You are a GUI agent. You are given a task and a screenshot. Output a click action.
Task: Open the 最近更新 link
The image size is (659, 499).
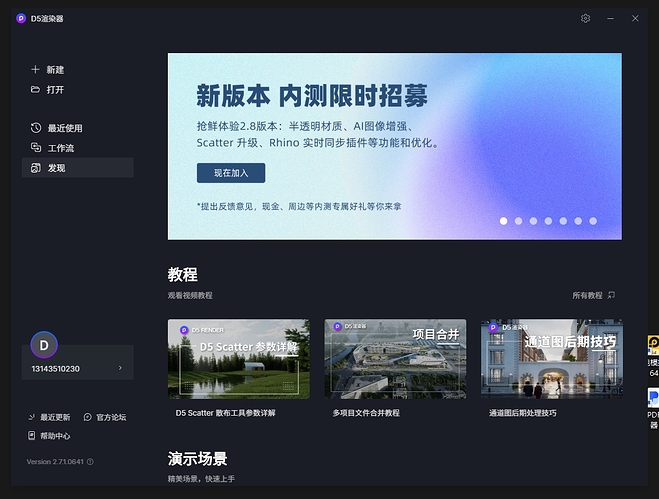[x=55, y=417]
